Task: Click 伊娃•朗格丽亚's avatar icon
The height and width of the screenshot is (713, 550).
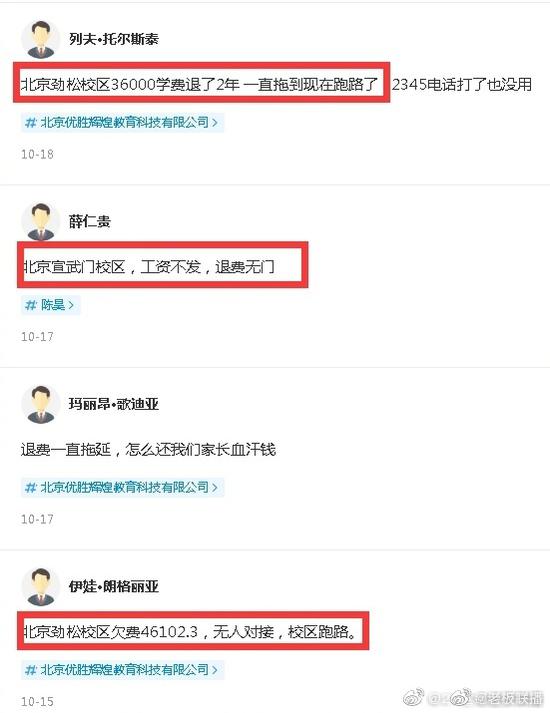Action: pos(41,587)
